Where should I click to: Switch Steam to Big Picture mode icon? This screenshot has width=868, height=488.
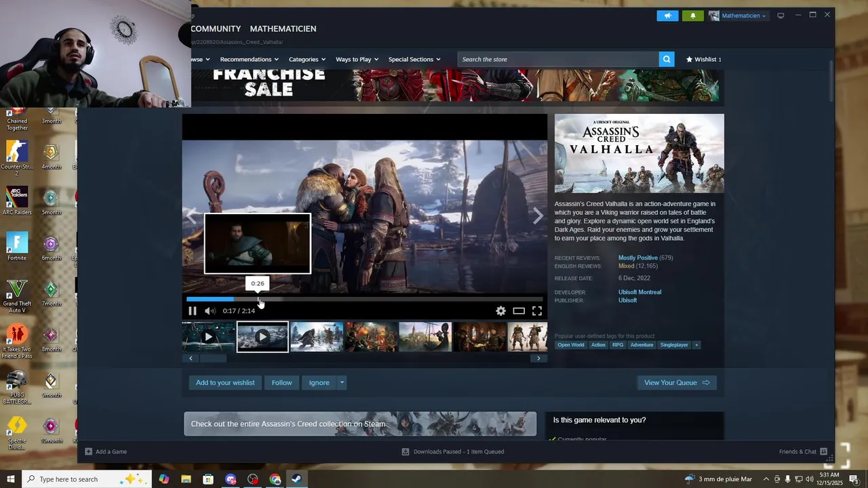tap(781, 16)
